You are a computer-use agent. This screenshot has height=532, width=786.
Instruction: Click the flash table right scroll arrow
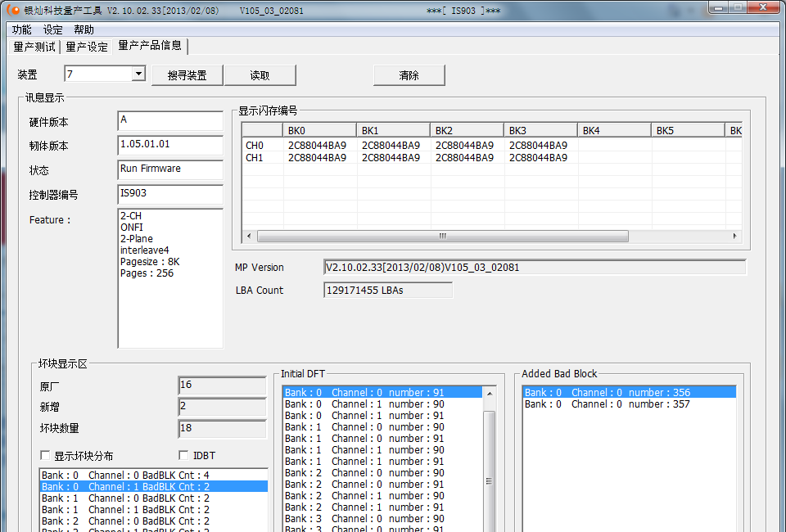click(735, 236)
